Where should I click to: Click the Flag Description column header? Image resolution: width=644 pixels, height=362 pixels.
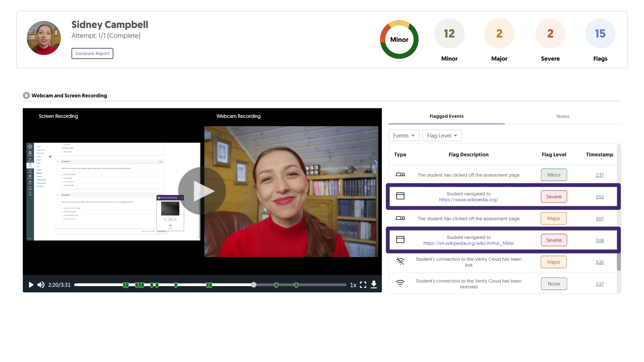[469, 154]
